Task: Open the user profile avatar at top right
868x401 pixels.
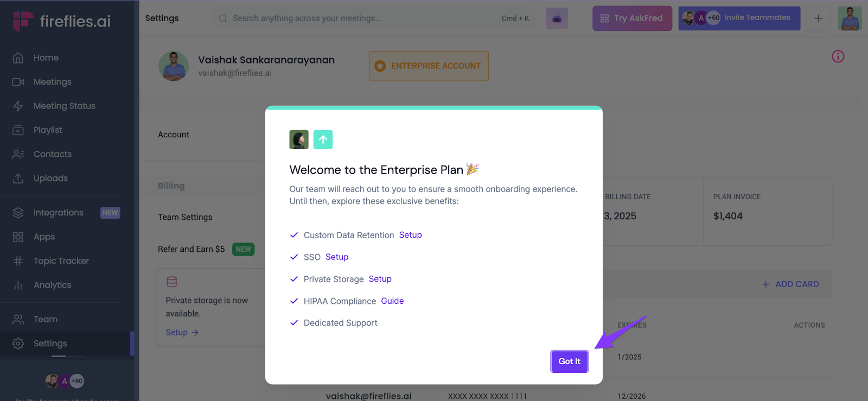Action: click(849, 18)
